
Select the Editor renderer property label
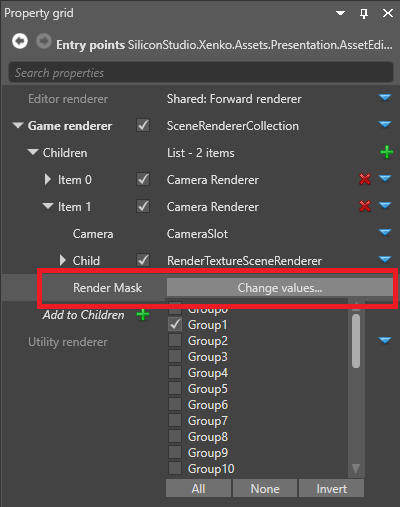(x=68, y=99)
